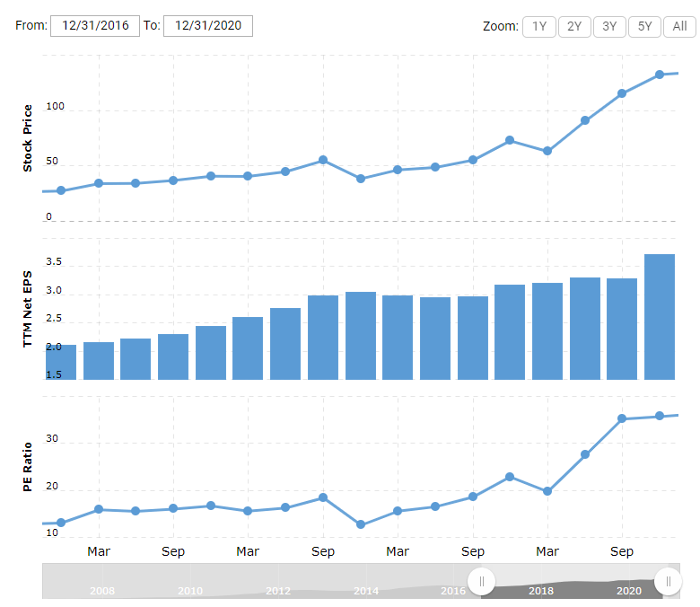Screen dimensions: 700x607
Task: Click the 2010 label in navigator
Action: 190,590
